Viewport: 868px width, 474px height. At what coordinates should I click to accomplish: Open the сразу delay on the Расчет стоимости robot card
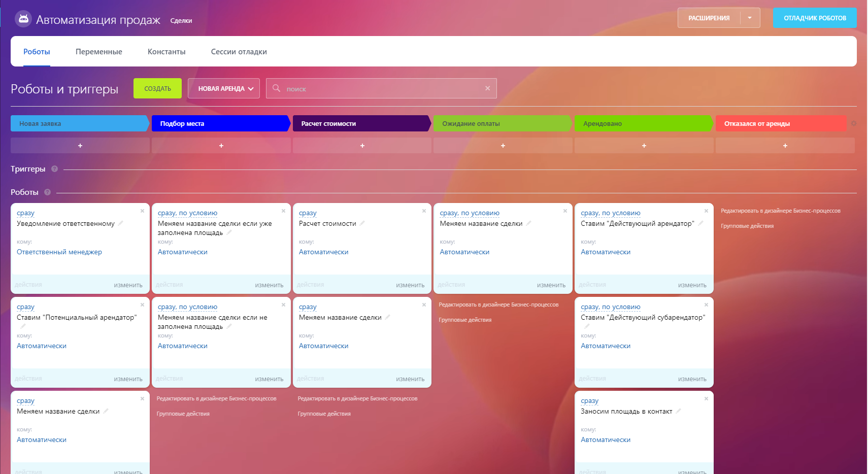coord(308,213)
